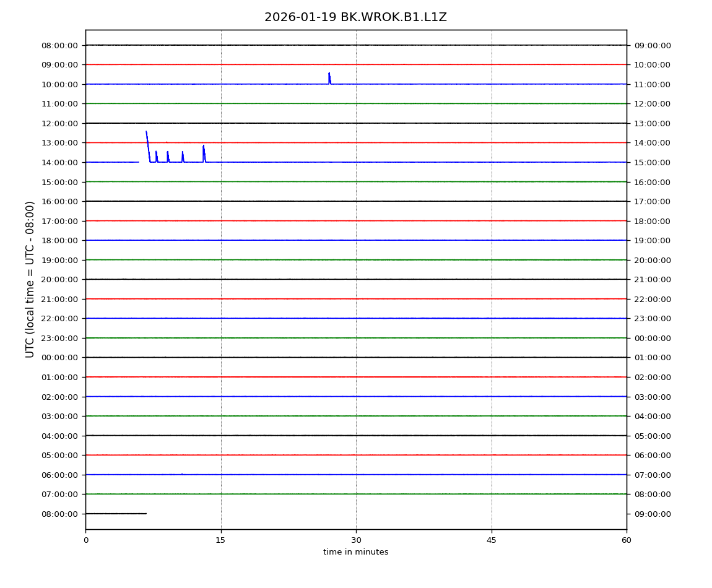Click the x-axis tick label "60"
The image size is (712, 588).
tap(627, 540)
